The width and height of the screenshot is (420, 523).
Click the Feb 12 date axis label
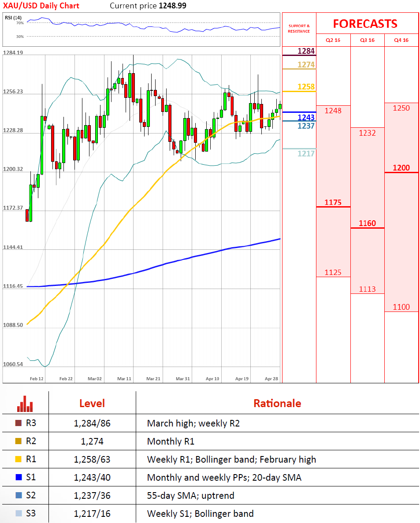click(37, 378)
